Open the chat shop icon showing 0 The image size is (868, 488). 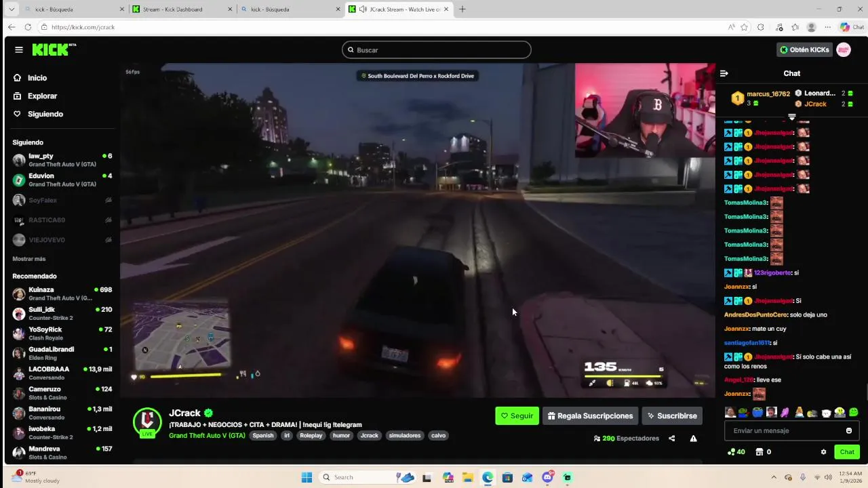coord(763,452)
